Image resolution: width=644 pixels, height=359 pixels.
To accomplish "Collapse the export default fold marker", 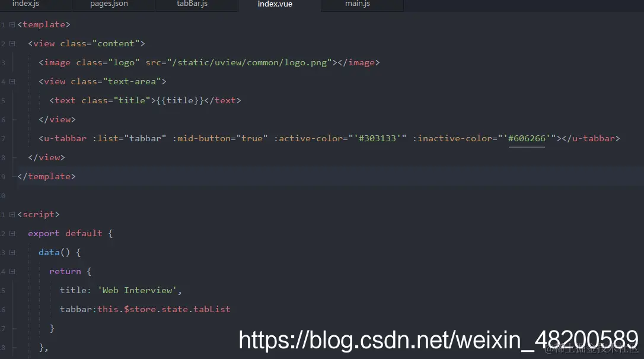I will pyautogui.click(x=12, y=234).
